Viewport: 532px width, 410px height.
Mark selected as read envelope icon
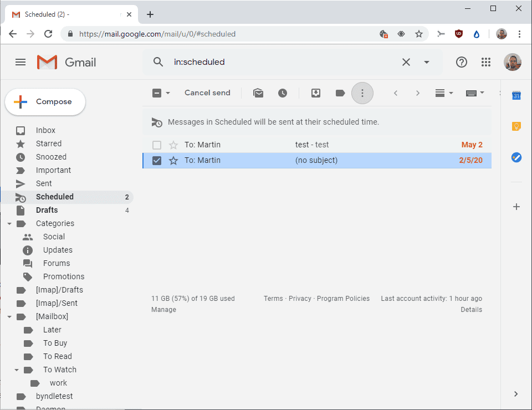click(258, 93)
